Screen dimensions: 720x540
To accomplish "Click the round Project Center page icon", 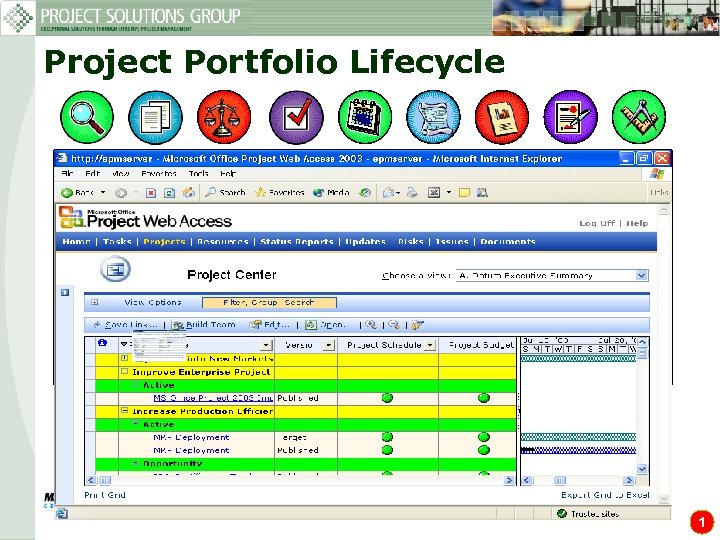I will (115, 270).
